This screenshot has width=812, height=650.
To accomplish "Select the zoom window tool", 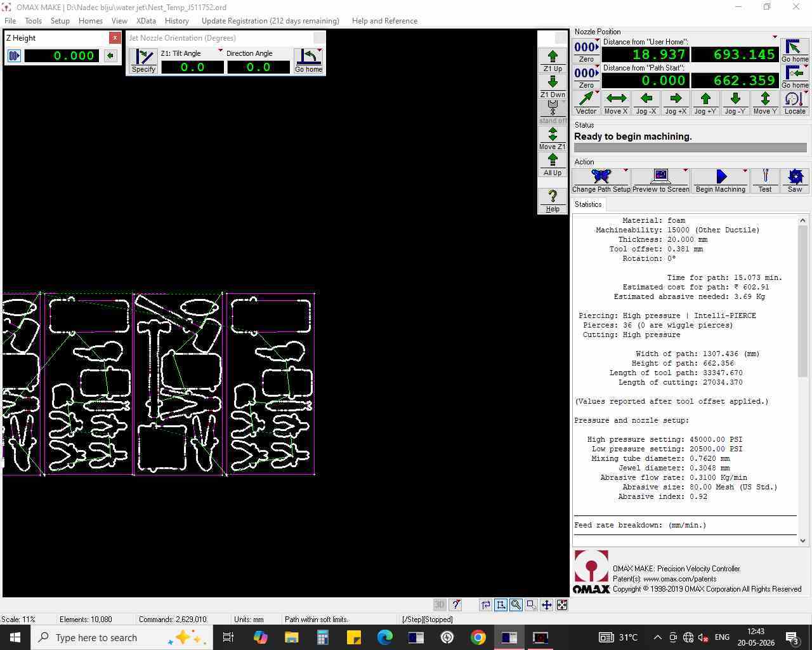I will click(x=532, y=605).
